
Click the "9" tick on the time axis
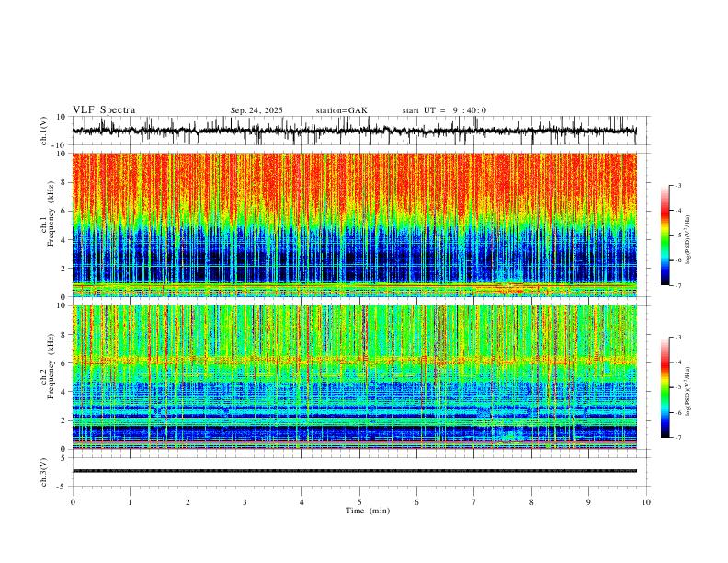coord(588,502)
